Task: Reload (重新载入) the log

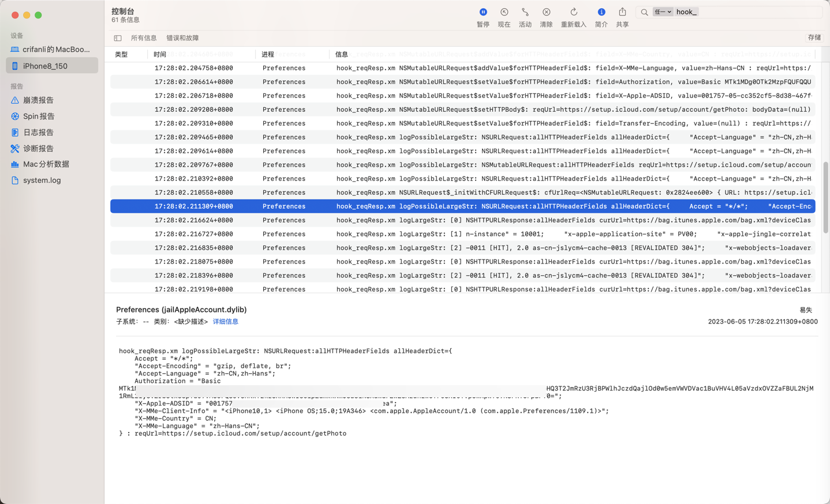Action: pyautogui.click(x=573, y=12)
